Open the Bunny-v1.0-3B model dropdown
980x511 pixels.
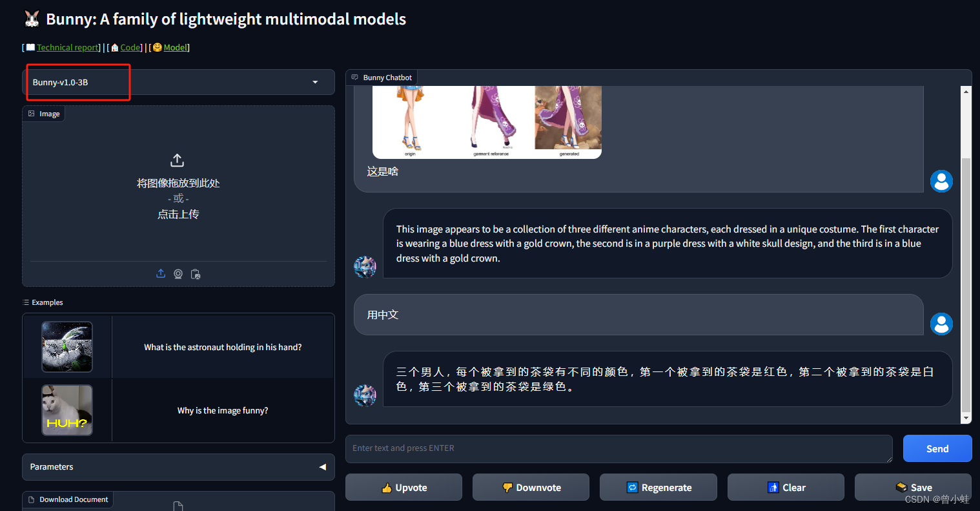pos(178,82)
